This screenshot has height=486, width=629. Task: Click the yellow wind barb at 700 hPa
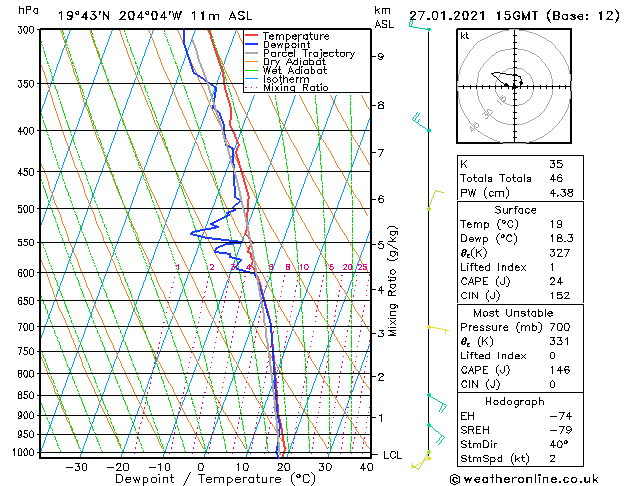[x=438, y=329]
